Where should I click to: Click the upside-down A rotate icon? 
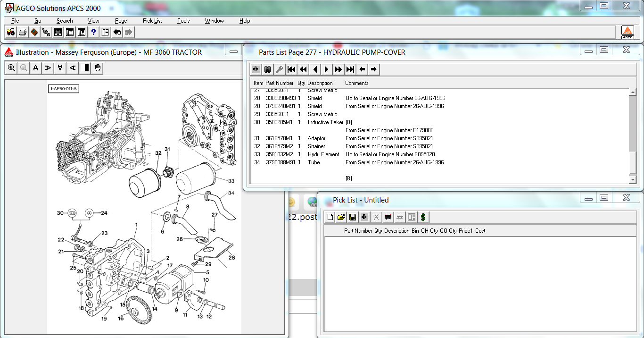click(60, 68)
